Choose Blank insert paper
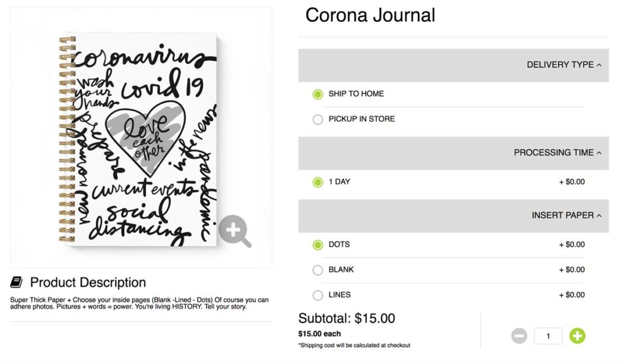 318,270
